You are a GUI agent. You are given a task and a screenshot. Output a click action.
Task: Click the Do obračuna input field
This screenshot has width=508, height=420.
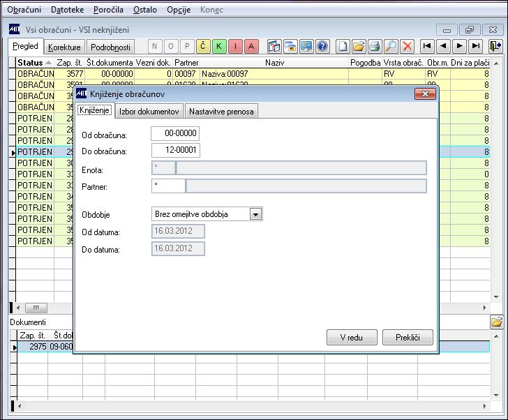[176, 150]
